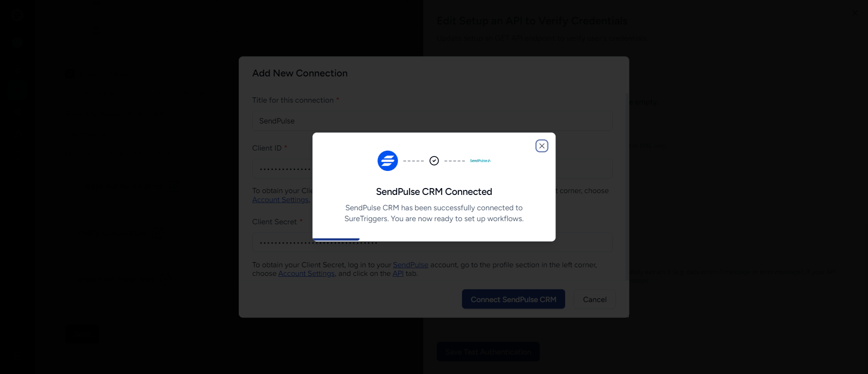Click the SendPulse CRM Connected heading
This screenshot has width=868, height=374.
pos(434,192)
